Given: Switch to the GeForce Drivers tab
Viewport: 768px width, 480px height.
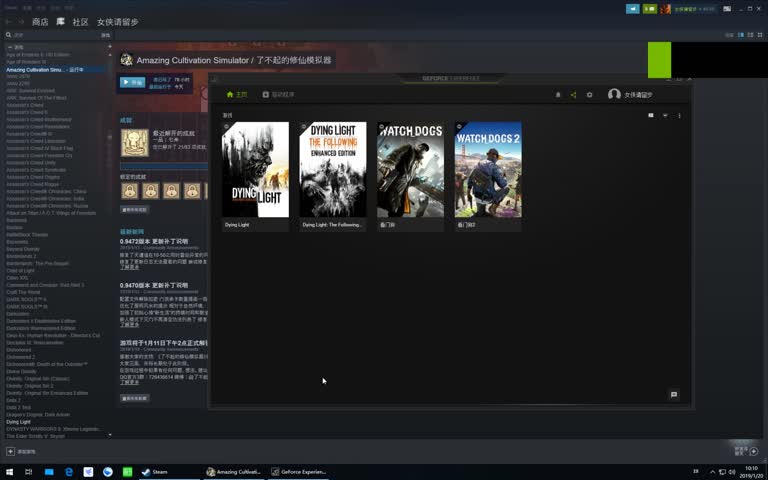Looking at the screenshot, I should pos(279,95).
